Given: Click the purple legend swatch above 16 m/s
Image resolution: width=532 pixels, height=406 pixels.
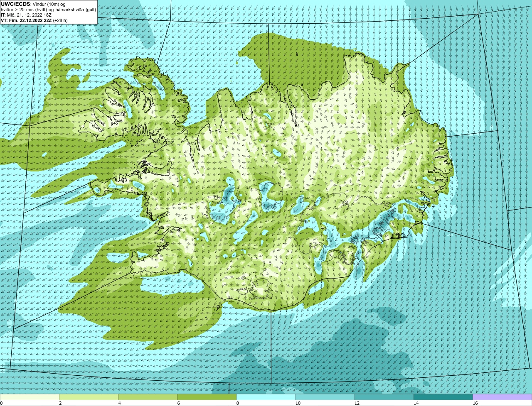Looking at the screenshot, I should [x=502, y=397].
